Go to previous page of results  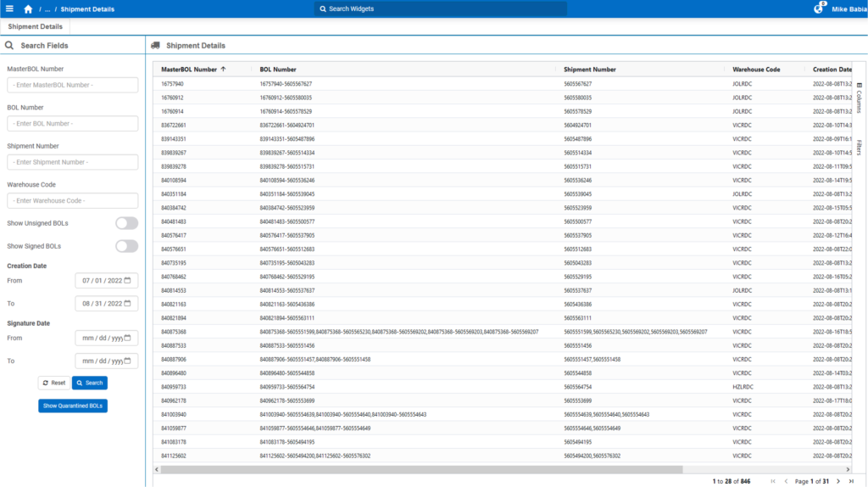[786, 481]
